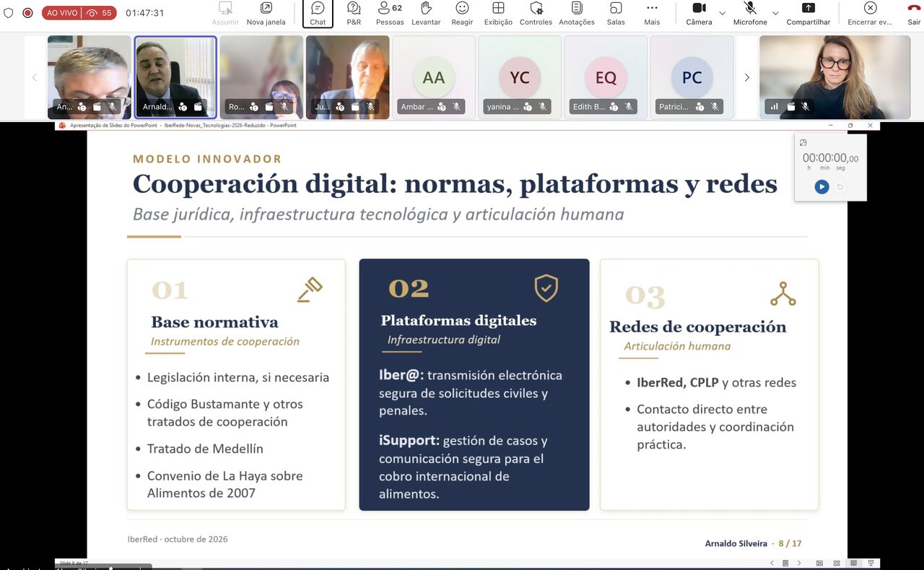Open the Chat panel
This screenshot has width=924, height=570.
click(318, 13)
